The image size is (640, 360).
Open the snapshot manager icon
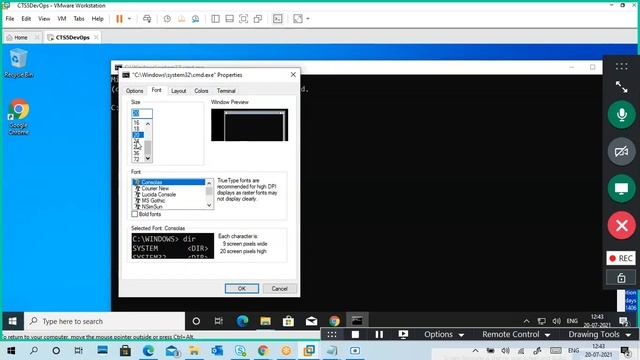pos(196,19)
